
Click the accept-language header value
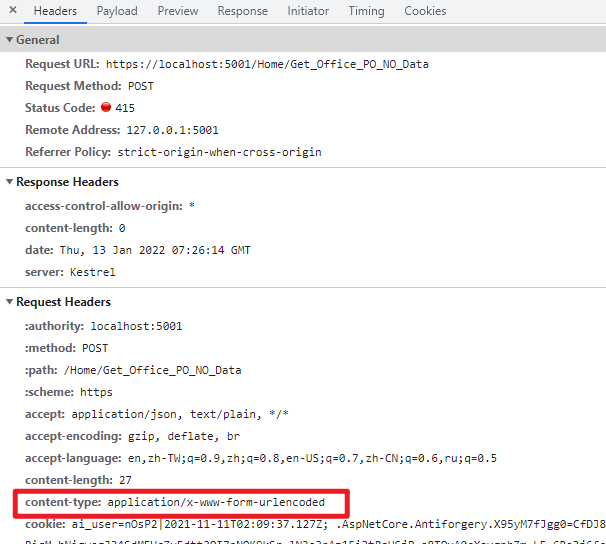312,458
